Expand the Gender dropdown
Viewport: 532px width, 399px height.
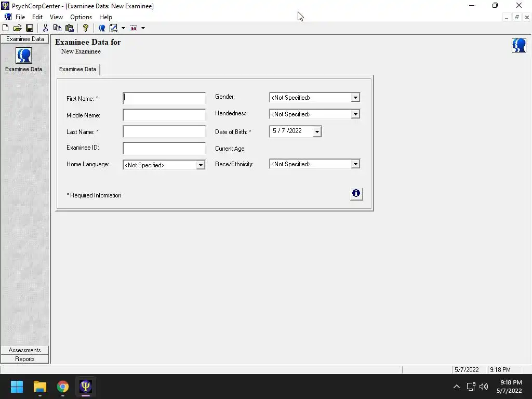click(x=355, y=98)
